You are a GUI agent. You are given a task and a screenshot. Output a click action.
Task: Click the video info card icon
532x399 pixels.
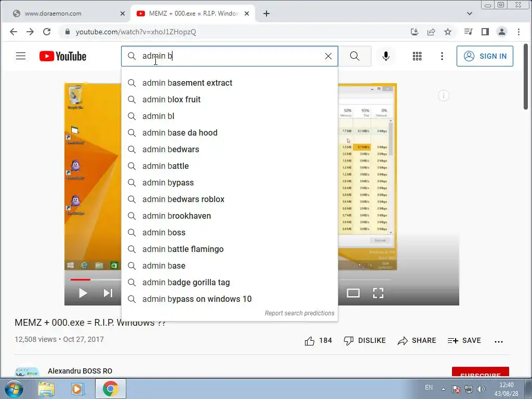444,96
